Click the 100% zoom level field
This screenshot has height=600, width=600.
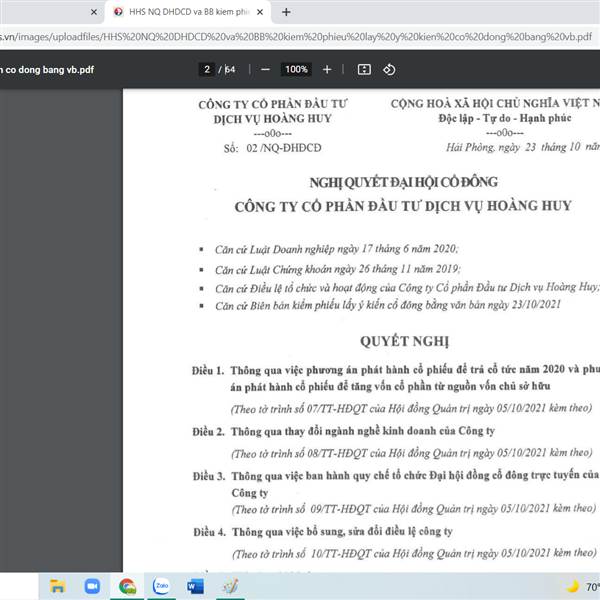click(296, 69)
